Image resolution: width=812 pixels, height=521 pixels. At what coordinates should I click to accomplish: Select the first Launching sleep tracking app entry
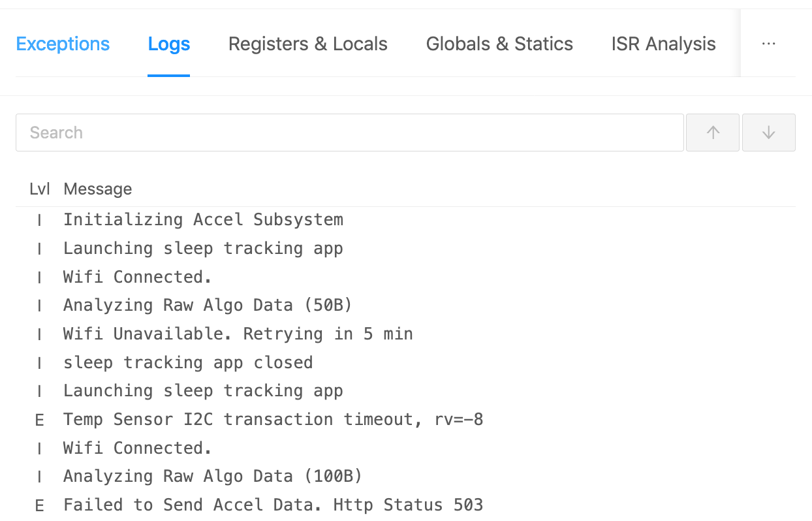[x=203, y=248]
